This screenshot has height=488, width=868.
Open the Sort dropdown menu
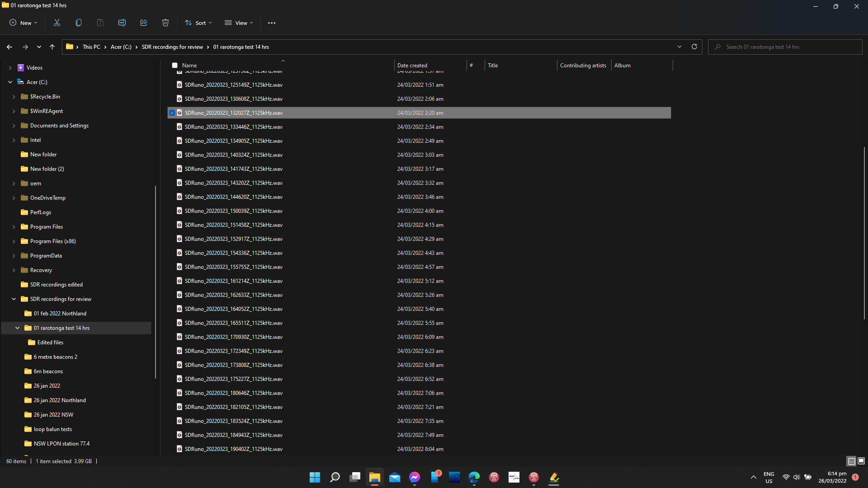(198, 23)
